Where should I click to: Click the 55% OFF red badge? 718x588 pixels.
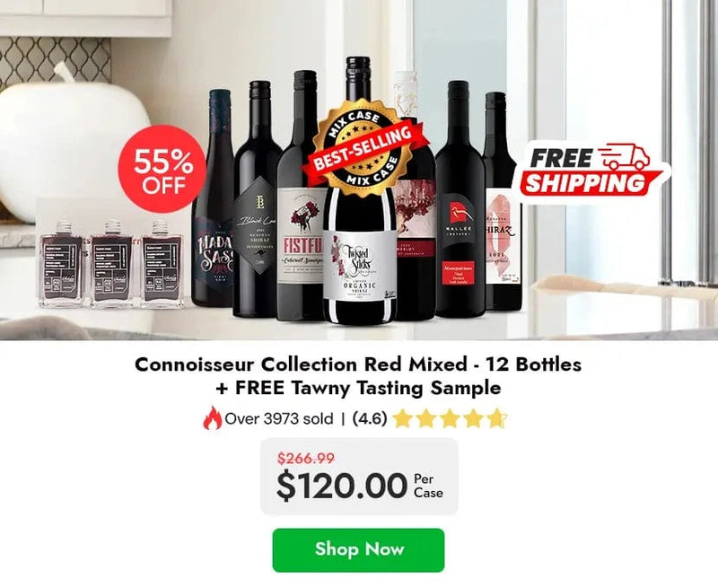[162, 169]
